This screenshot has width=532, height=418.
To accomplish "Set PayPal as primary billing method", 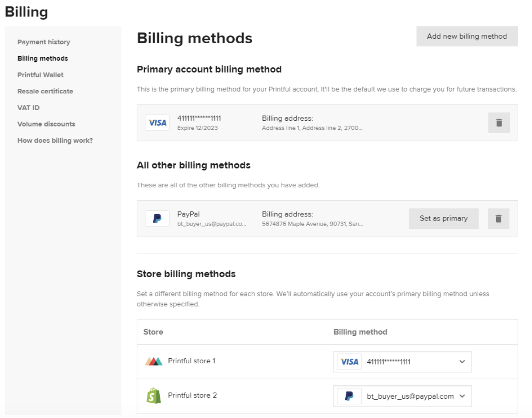I will [x=443, y=218].
